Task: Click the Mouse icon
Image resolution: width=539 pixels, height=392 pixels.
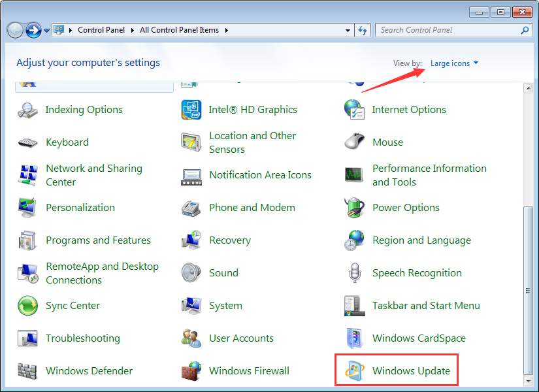Action: tap(354, 141)
